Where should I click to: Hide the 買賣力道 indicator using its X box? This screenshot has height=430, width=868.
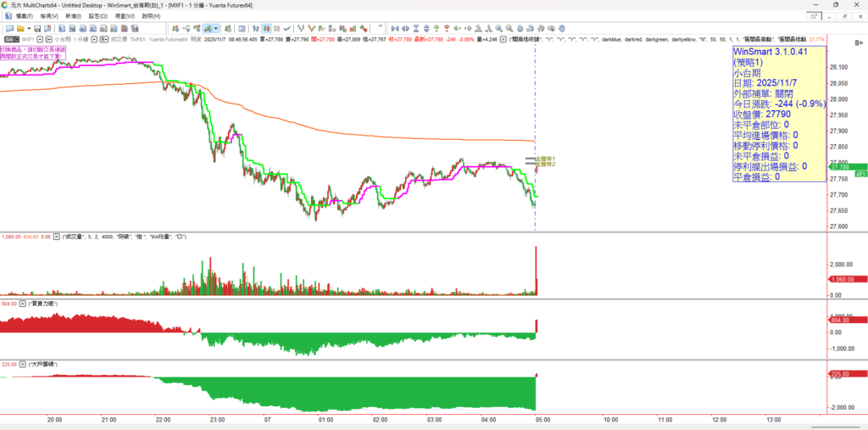pos(22,303)
